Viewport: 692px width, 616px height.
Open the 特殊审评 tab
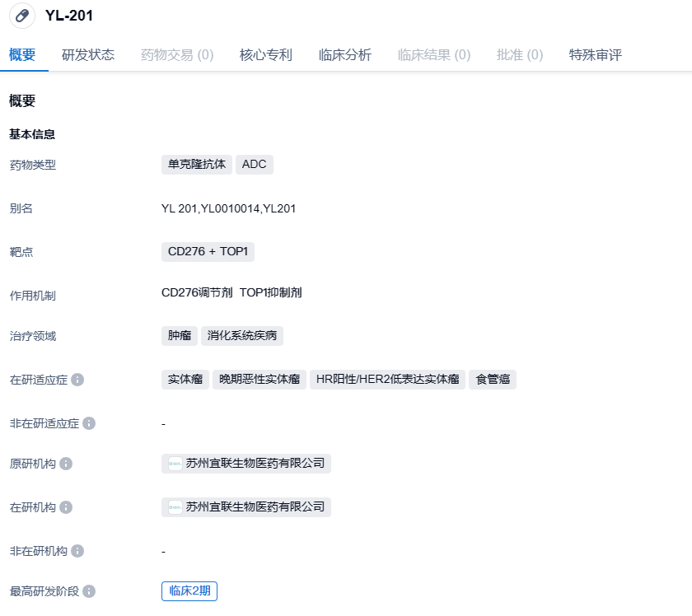(596, 55)
